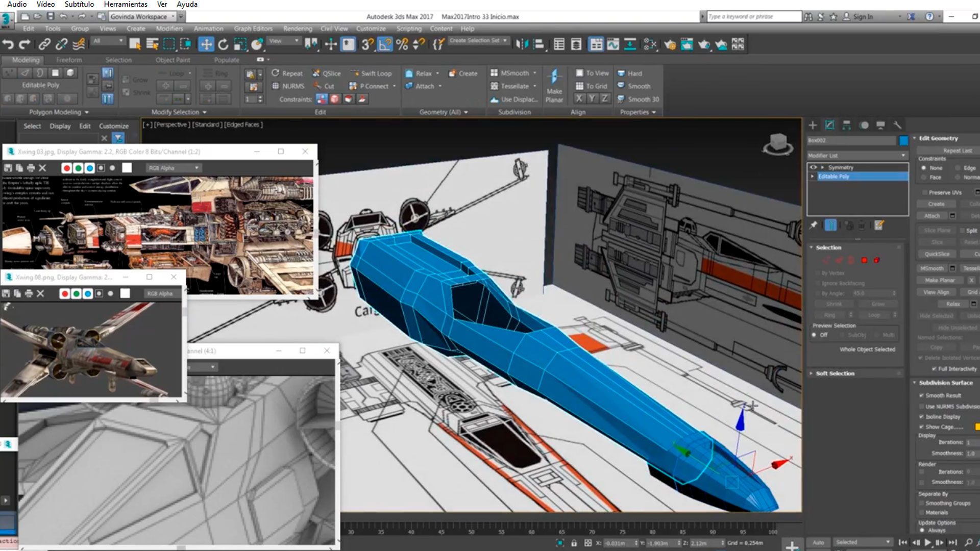This screenshot has height=551, width=980.
Task: Open the Modifier List dropdown
Action: pos(857,156)
